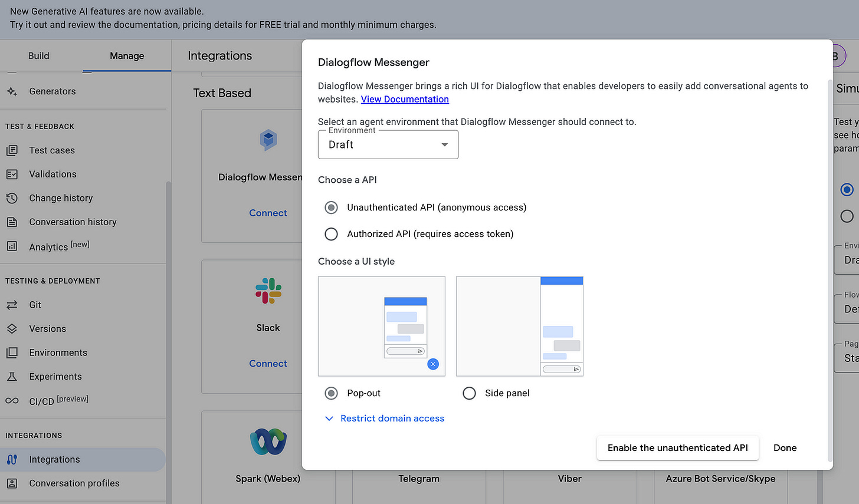Click Enable the unauthenticated API button

(678, 448)
